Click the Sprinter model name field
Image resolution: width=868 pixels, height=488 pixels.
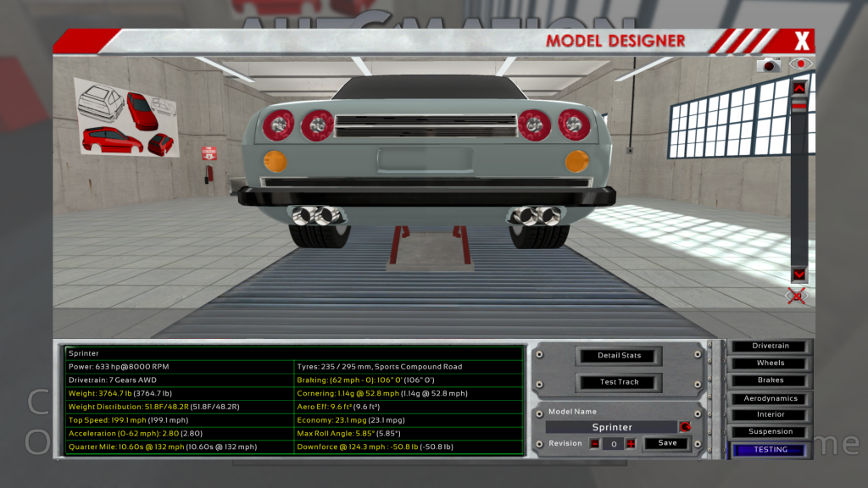tap(611, 427)
